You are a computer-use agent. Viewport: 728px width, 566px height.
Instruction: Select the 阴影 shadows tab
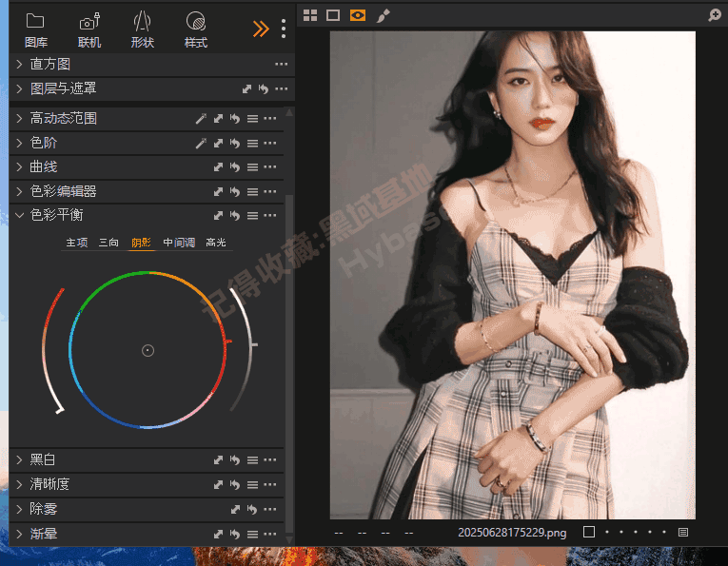pos(141,243)
